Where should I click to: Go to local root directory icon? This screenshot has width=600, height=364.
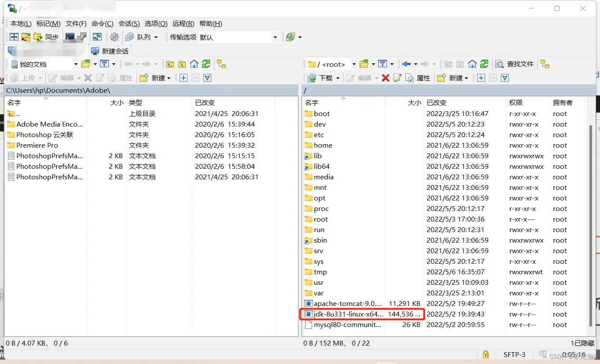click(182, 64)
